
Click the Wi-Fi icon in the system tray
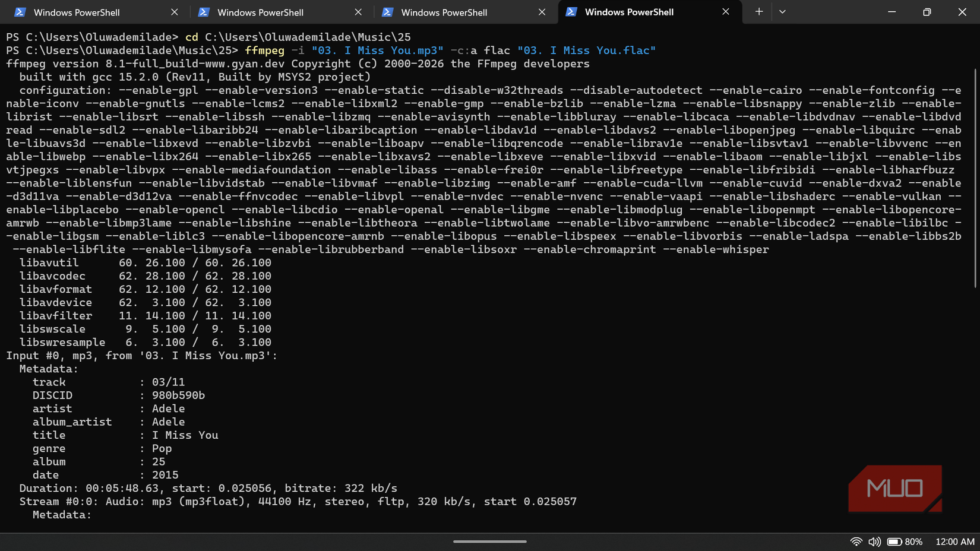tap(856, 541)
